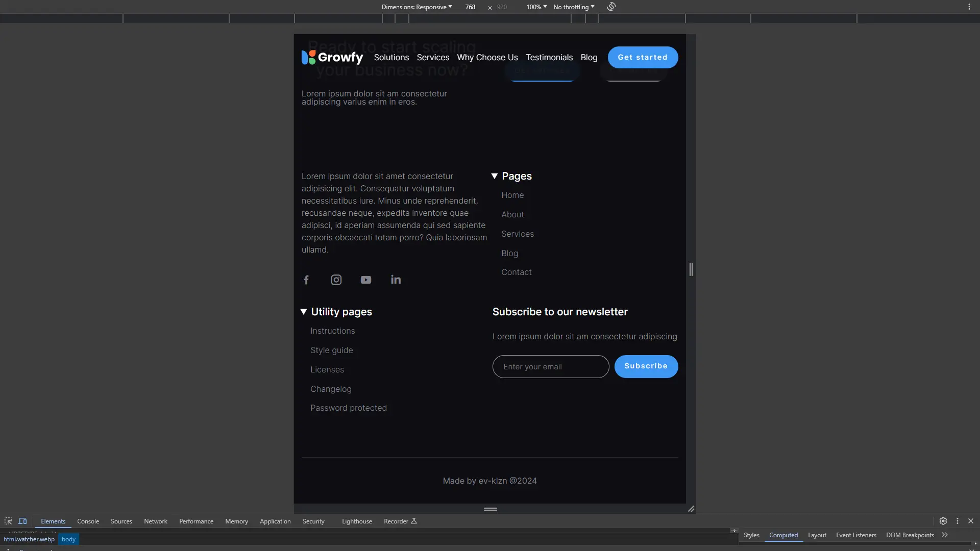Click the LinkedIn social media icon
Viewport: 980px width, 551px height.
click(x=396, y=279)
